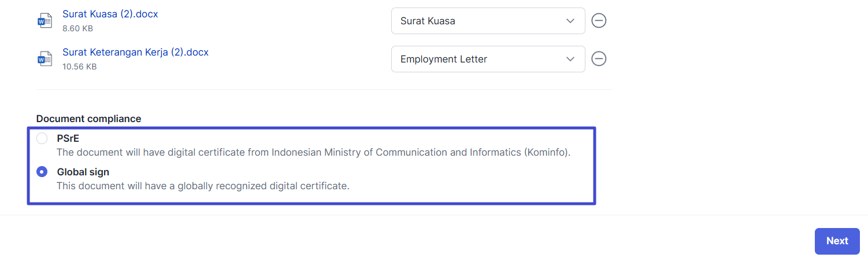
Task: Click the globally recognized certificate description text
Action: (203, 186)
